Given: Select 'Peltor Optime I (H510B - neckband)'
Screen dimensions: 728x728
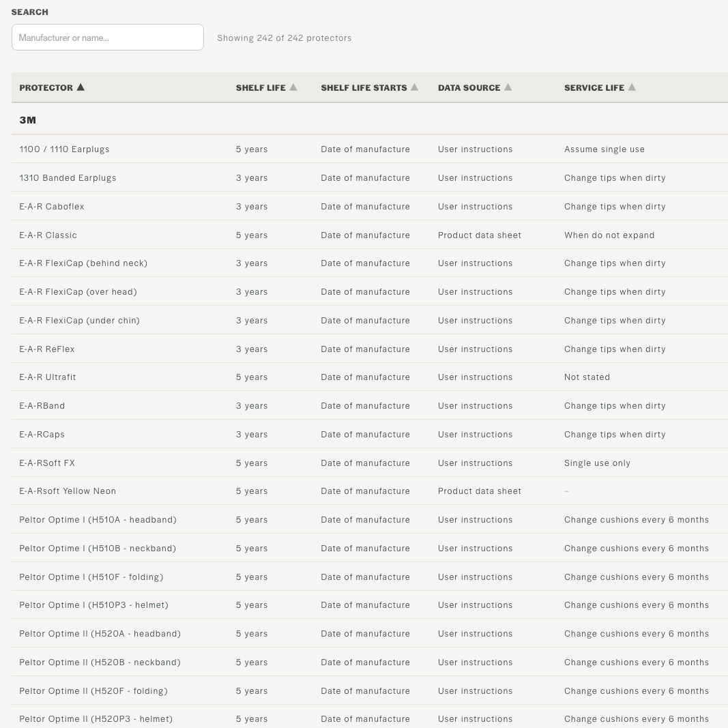Looking at the screenshot, I should (x=98, y=549).
